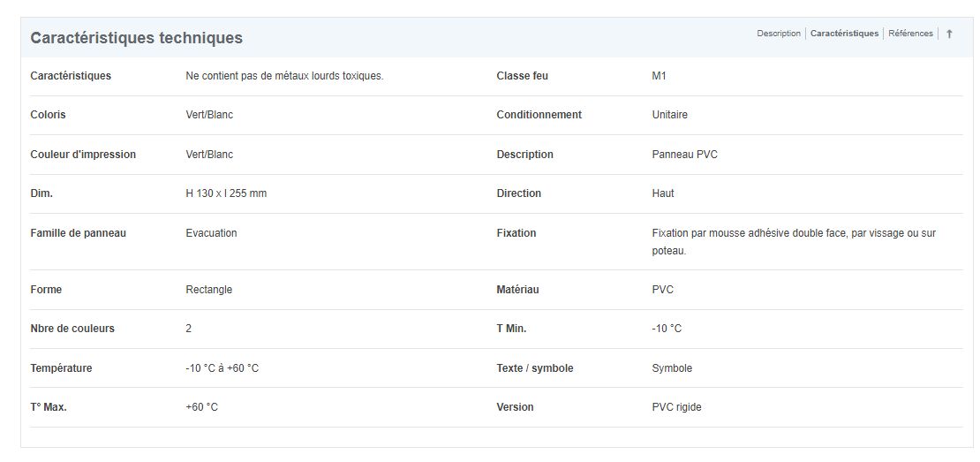The width and height of the screenshot is (980, 462).
Task: Open the Description section link
Action: [x=778, y=34]
